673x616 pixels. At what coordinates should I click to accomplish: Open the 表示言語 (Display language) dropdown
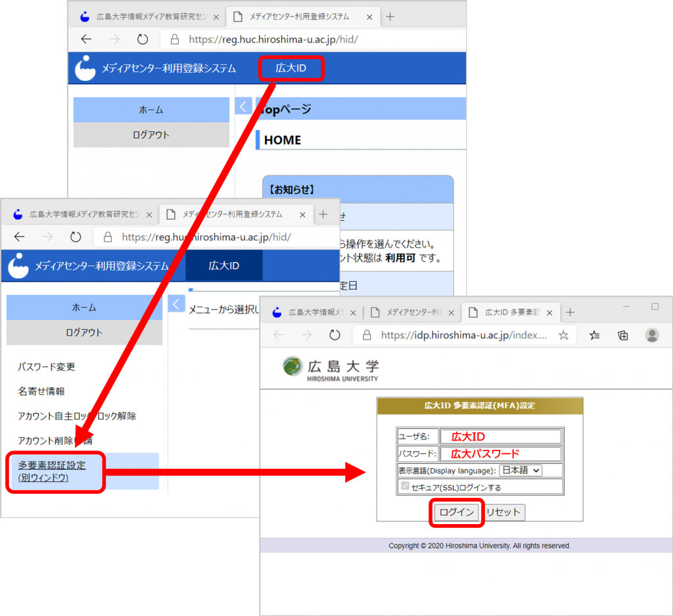coord(521,471)
